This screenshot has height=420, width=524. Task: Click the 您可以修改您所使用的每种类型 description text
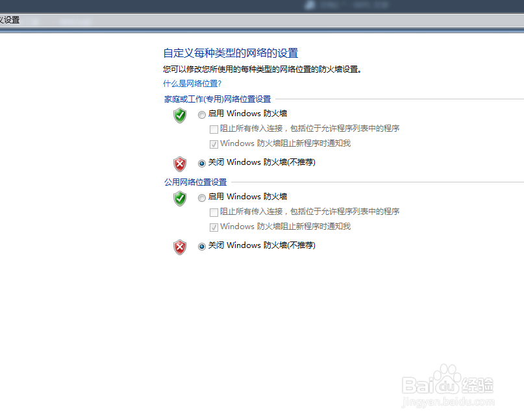click(x=262, y=69)
